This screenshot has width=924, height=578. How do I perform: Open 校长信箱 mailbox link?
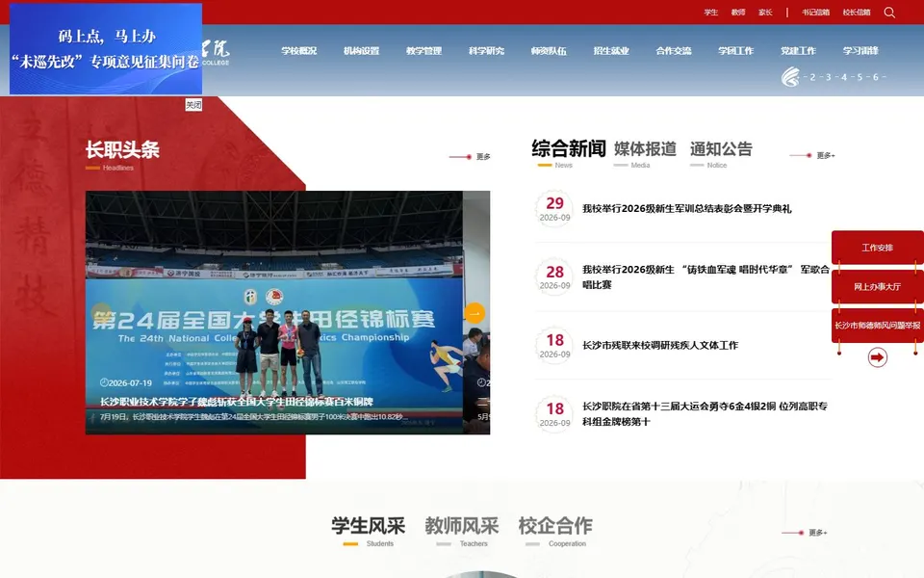(x=857, y=13)
